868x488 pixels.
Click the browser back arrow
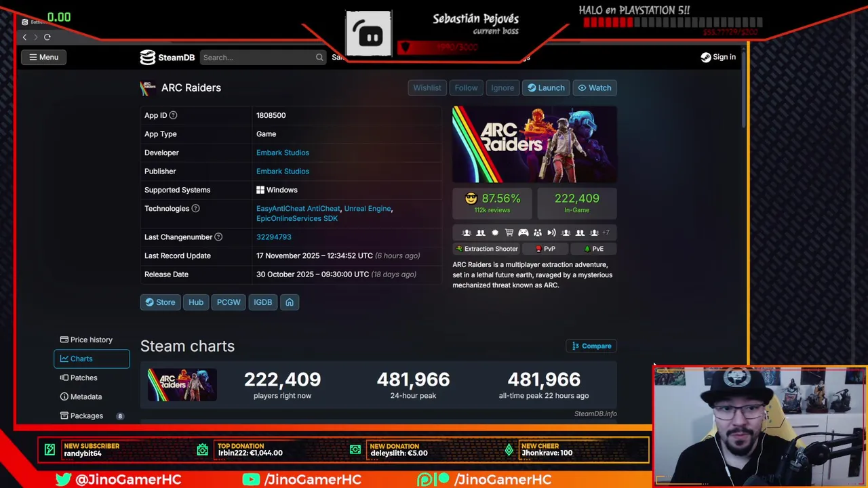tap(24, 37)
